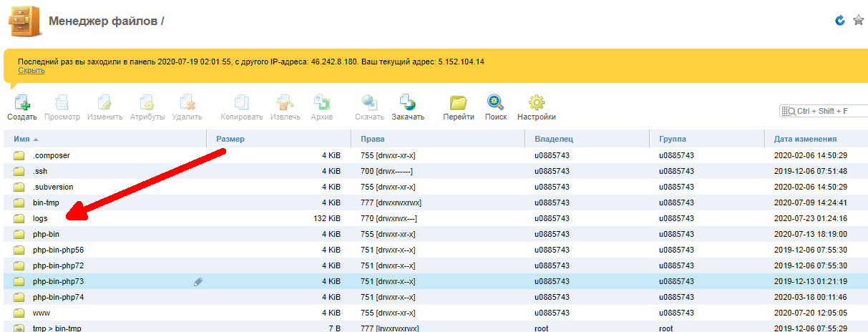This screenshot has height=332, width=868.
Task: Select the .composer folder name
Action: click(x=52, y=155)
